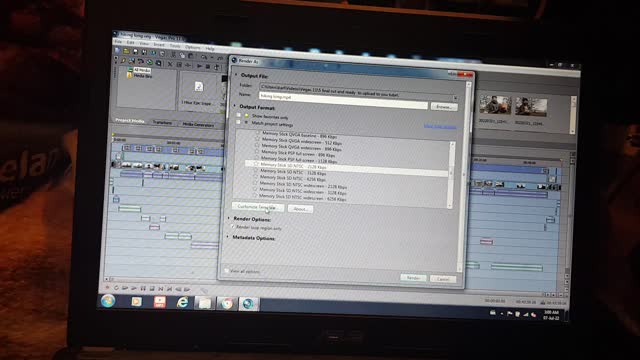This screenshot has width=640, height=360.
Task: Click the Stop button in transport bar
Action: tap(152, 288)
